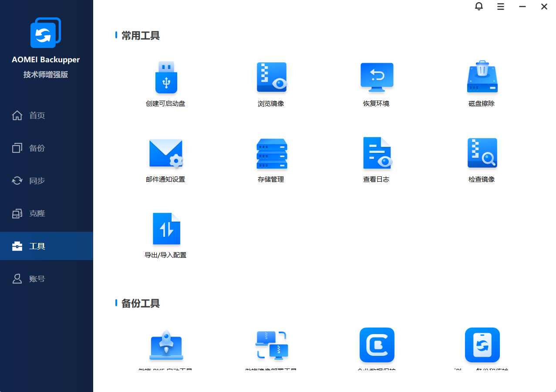Viewport: 556px width, 392px height.
Task: Switch to the 克隆 section
Action: click(37, 213)
